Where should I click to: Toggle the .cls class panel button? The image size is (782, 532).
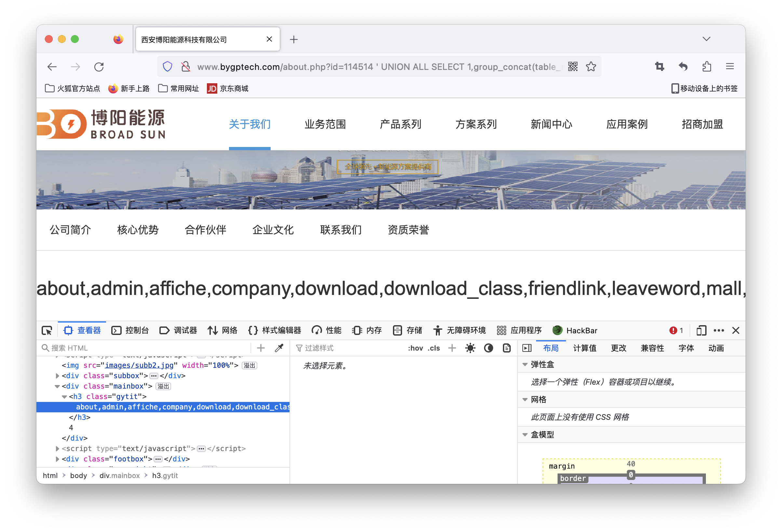(434, 348)
